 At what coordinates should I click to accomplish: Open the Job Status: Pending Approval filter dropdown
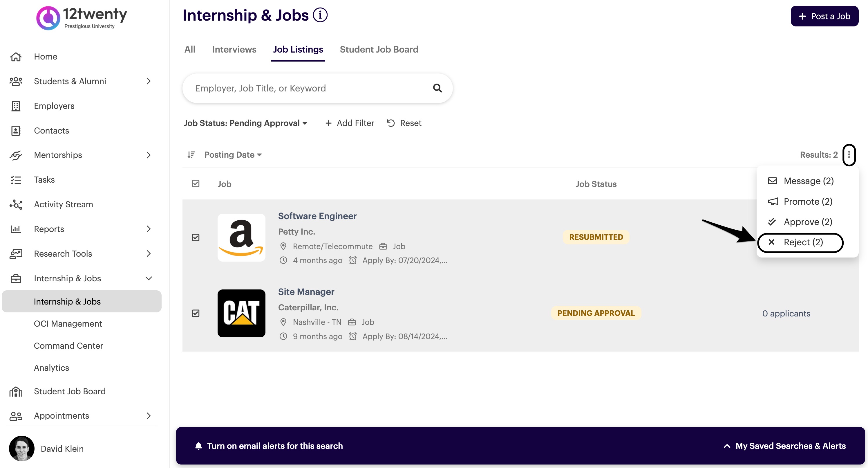[245, 123]
